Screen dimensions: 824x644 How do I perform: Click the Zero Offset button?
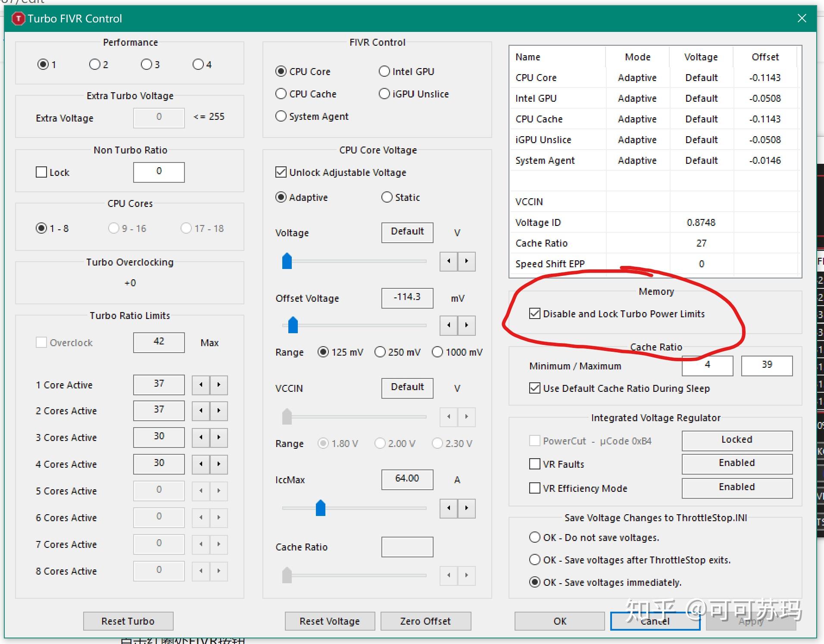click(426, 621)
